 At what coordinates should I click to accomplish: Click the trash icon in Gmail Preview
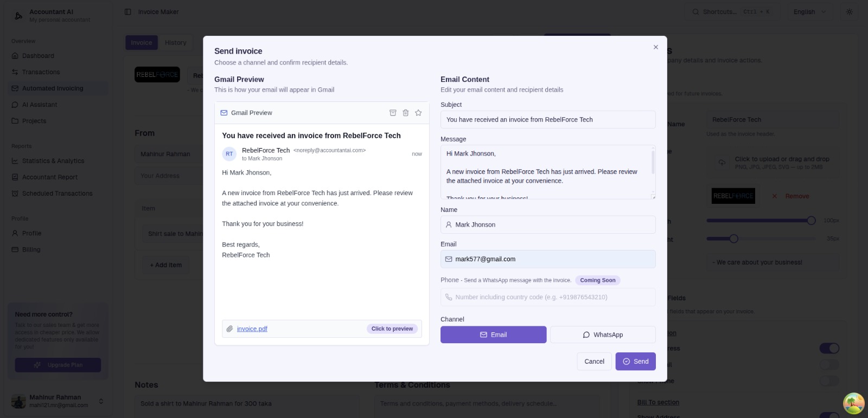click(405, 113)
